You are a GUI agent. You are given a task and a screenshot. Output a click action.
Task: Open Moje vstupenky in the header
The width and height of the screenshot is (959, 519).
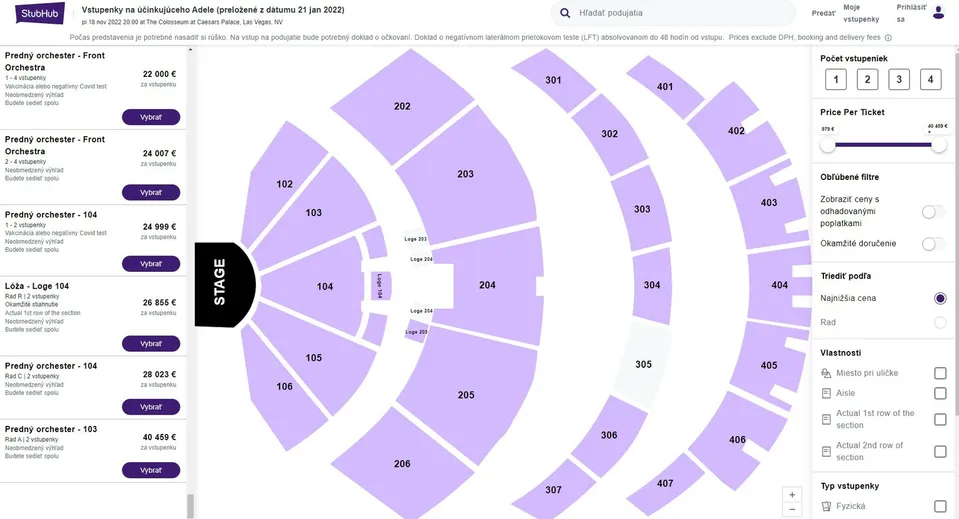861,13
